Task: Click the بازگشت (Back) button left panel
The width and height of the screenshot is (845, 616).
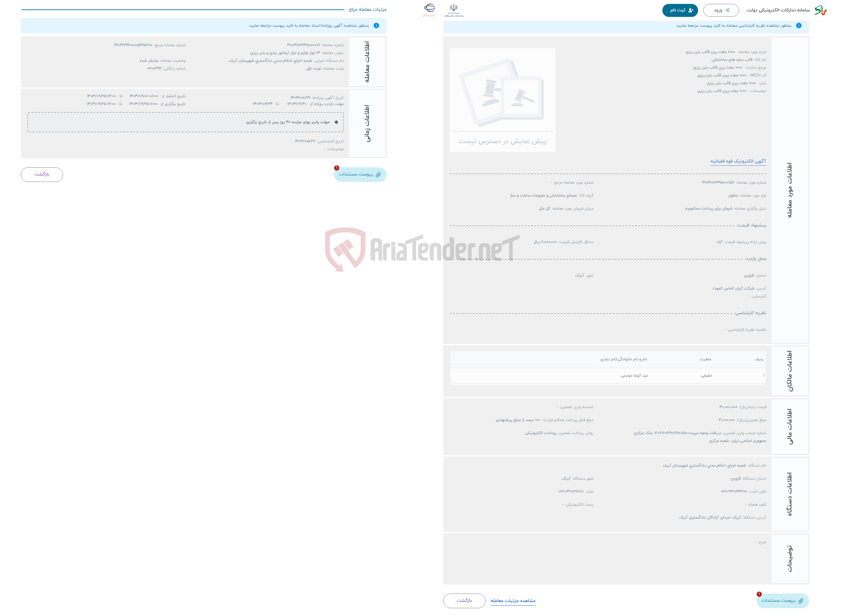Action: tap(42, 173)
